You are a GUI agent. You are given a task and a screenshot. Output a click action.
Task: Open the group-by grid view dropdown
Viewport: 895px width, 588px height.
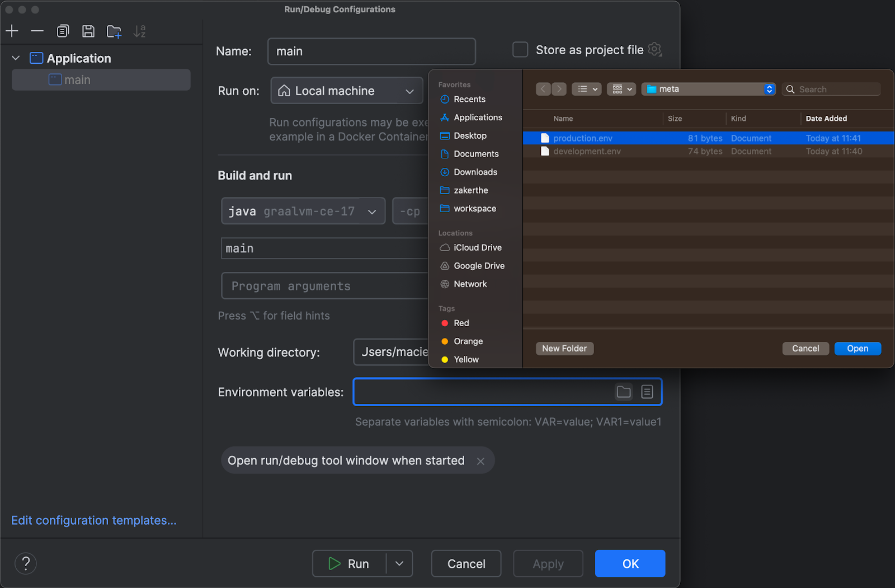pos(621,89)
